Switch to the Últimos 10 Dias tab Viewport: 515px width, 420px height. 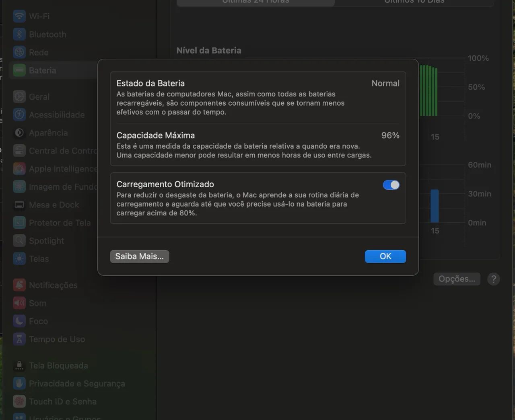click(414, 2)
